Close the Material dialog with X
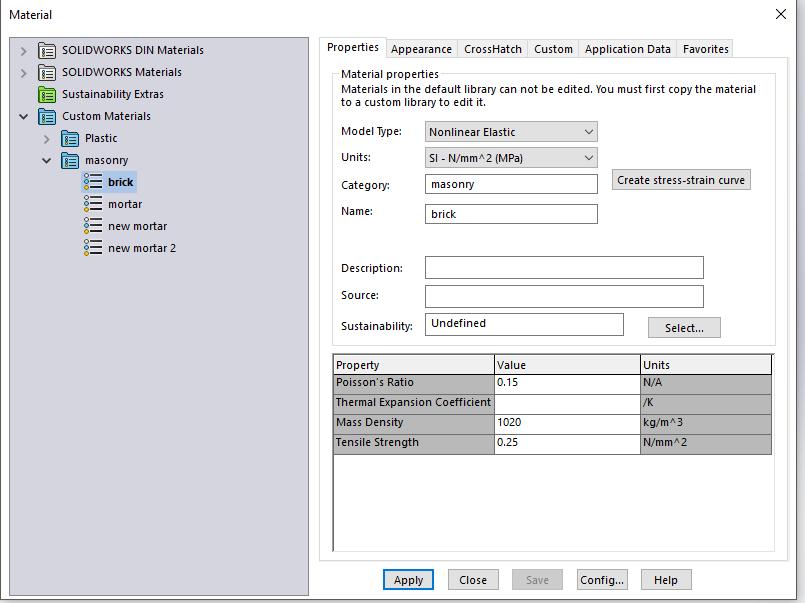This screenshot has height=603, width=805. [780, 14]
